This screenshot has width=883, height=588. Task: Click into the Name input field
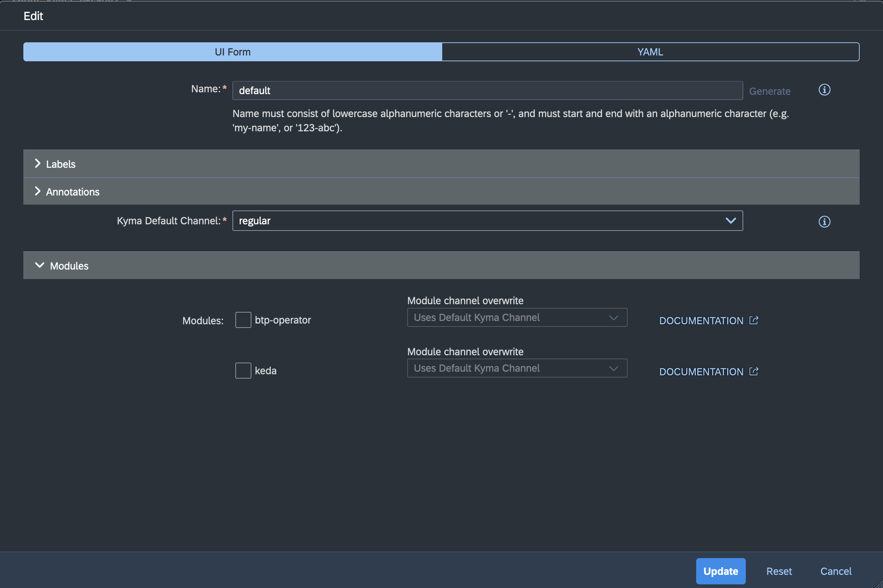click(x=487, y=90)
